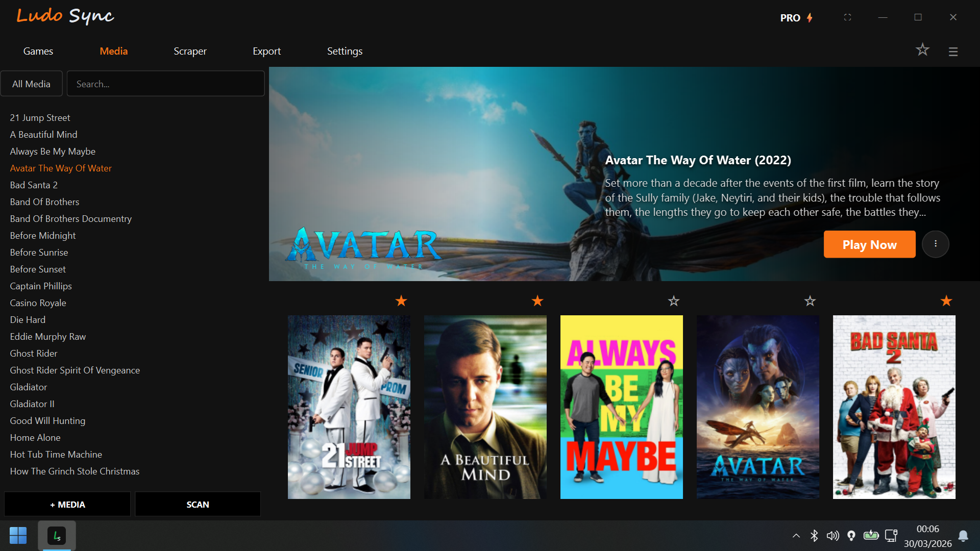
Task: Select Bad Santa 2 poster thumbnail
Action: pyautogui.click(x=894, y=407)
